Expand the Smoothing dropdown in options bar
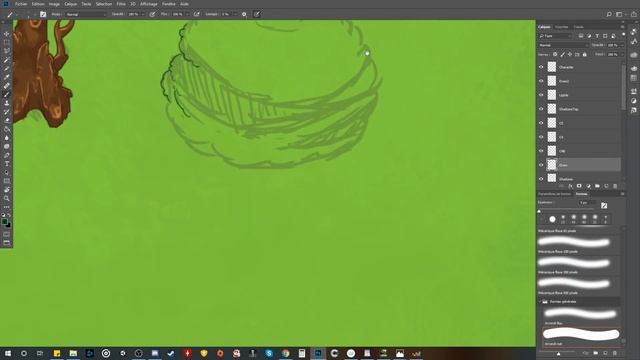 236,14
